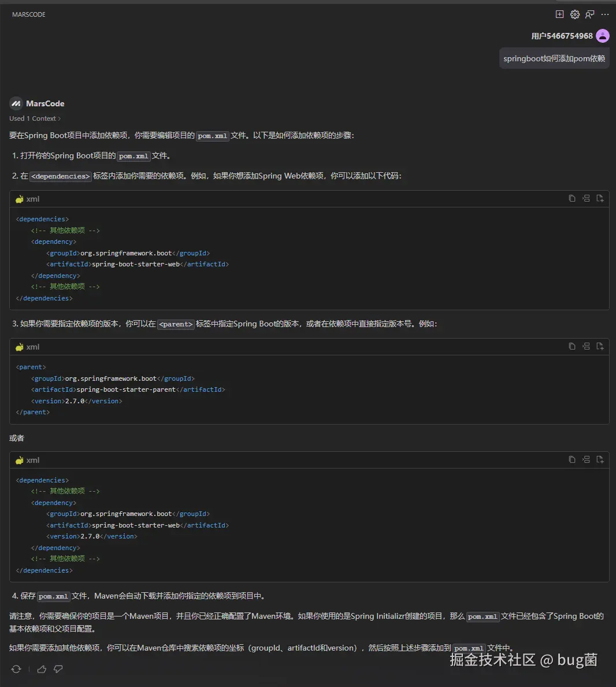Open the more options ellipsis menu
The width and height of the screenshot is (616, 687).
pos(605,14)
